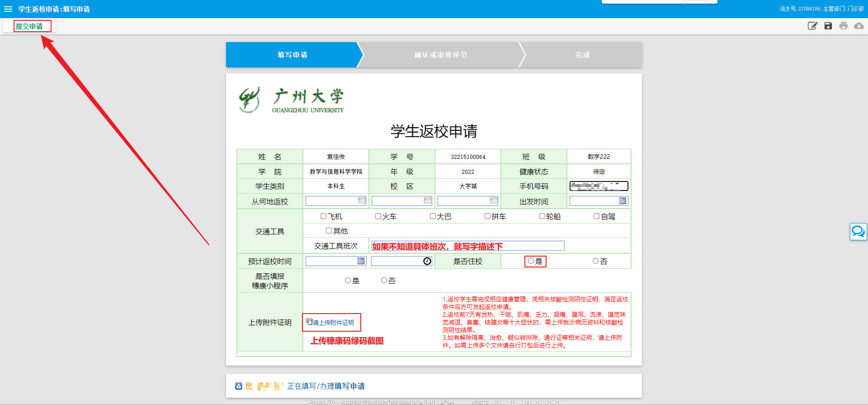Click the user avatar icon in status bar
868x405 pixels.
tap(239, 386)
